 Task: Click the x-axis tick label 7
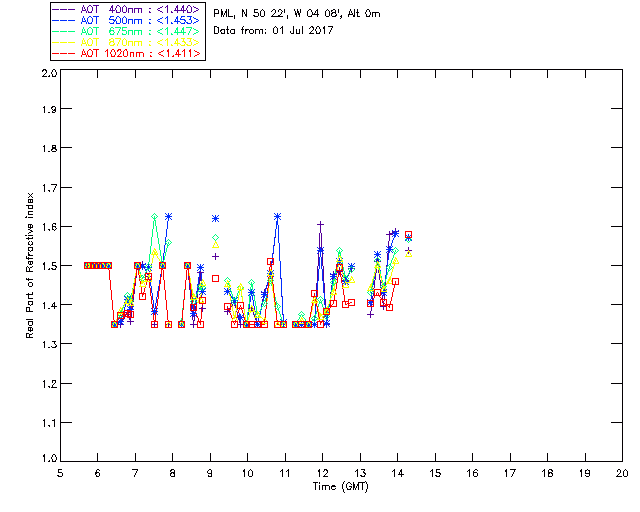[135, 473]
